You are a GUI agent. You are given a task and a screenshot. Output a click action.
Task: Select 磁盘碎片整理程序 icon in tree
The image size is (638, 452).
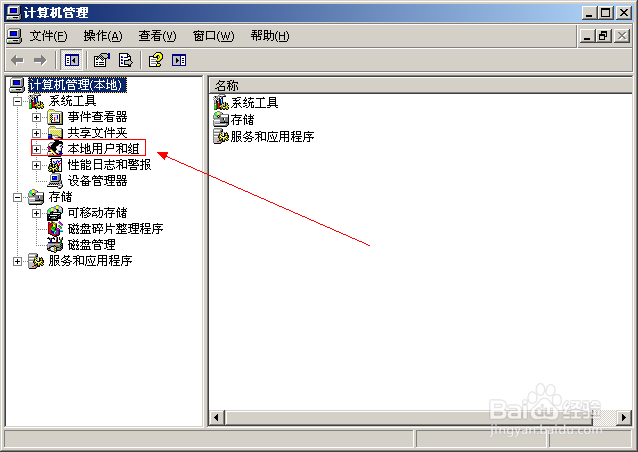pyautogui.click(x=55, y=229)
